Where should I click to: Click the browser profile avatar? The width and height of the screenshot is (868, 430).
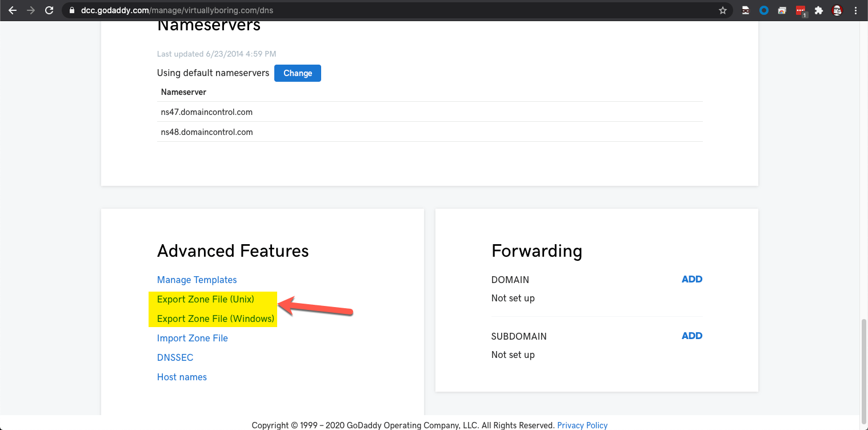(837, 10)
